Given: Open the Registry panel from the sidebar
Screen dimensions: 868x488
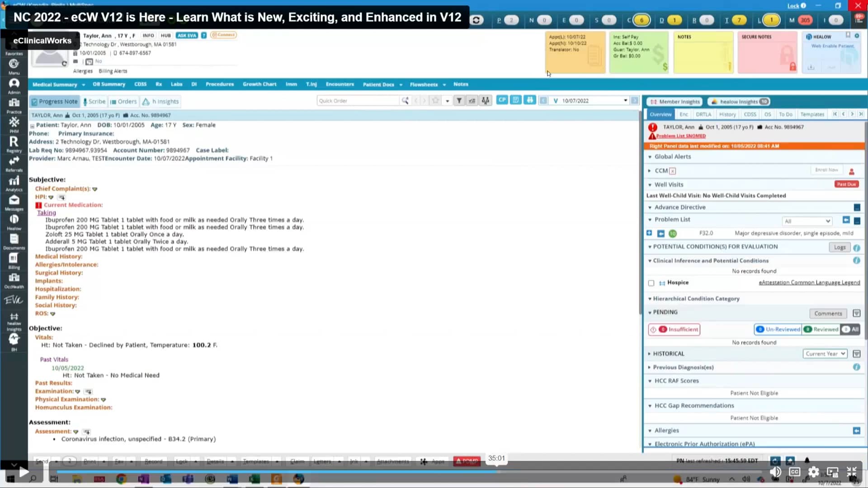Looking at the screenshot, I should click(x=14, y=144).
